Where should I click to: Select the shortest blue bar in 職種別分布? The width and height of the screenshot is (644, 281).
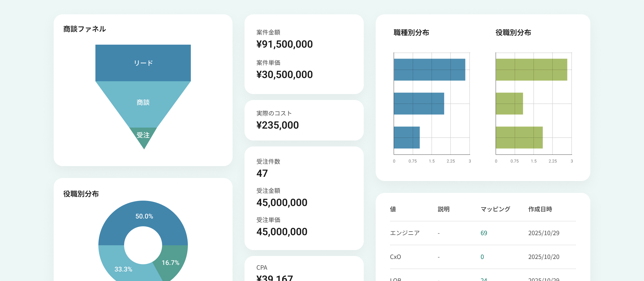coord(407,138)
